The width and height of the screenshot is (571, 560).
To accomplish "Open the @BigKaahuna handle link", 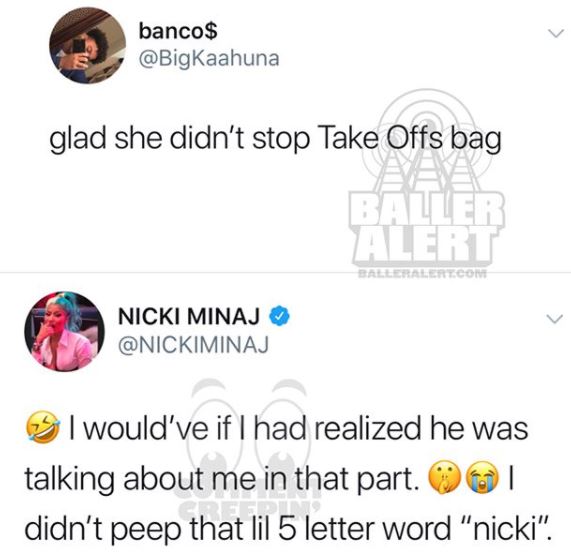I will pos(209,59).
